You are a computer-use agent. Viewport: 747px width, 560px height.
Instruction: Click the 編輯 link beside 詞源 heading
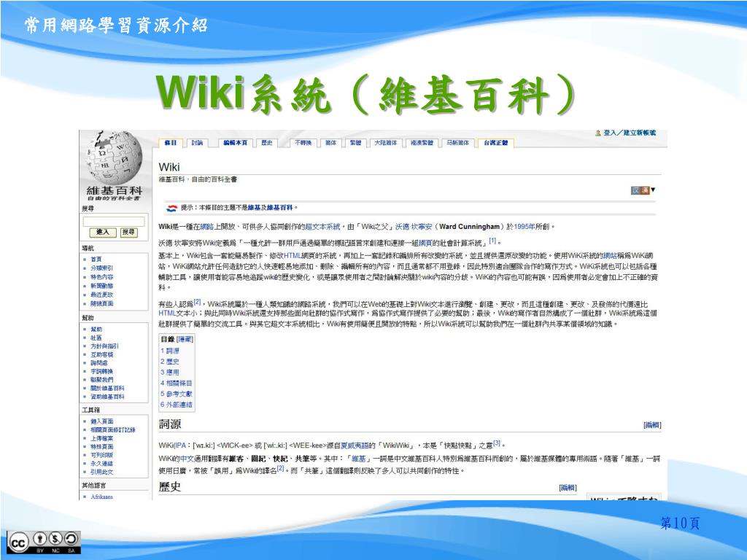pyautogui.click(x=652, y=425)
